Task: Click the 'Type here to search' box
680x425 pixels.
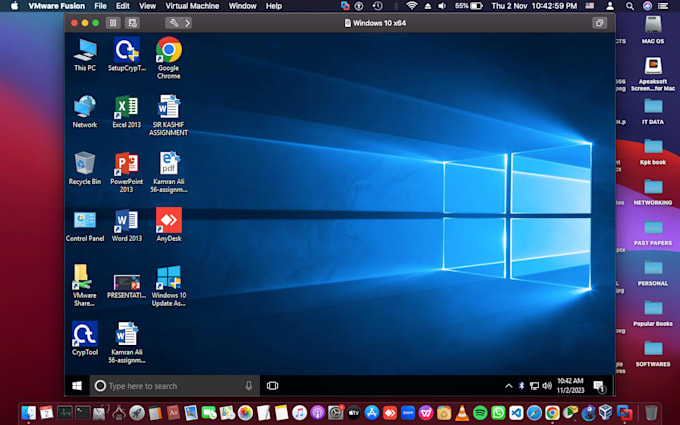Action: pyautogui.click(x=174, y=386)
